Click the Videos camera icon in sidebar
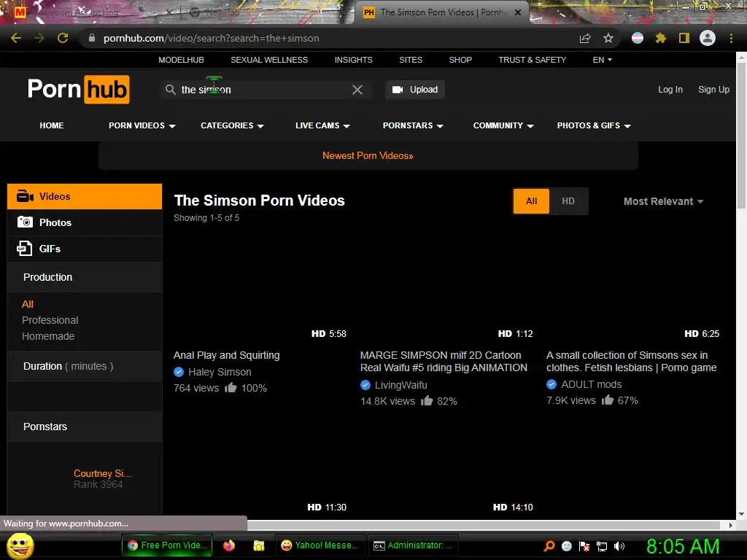 pyautogui.click(x=25, y=196)
